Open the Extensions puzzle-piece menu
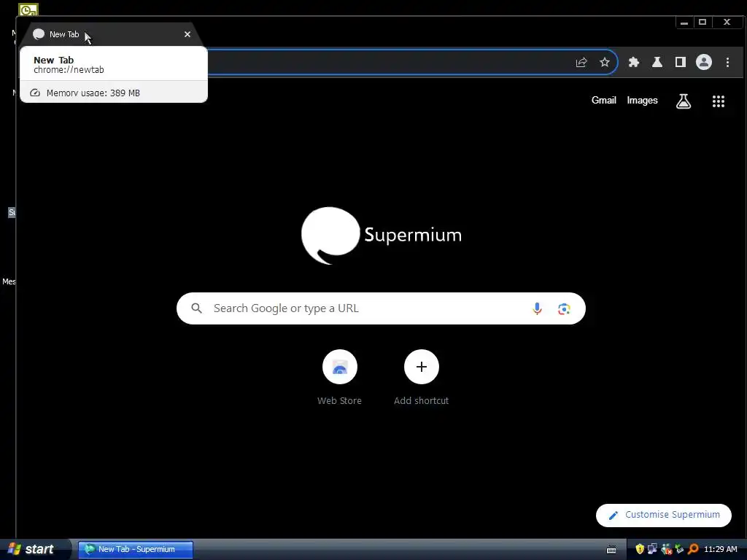 [x=634, y=63]
